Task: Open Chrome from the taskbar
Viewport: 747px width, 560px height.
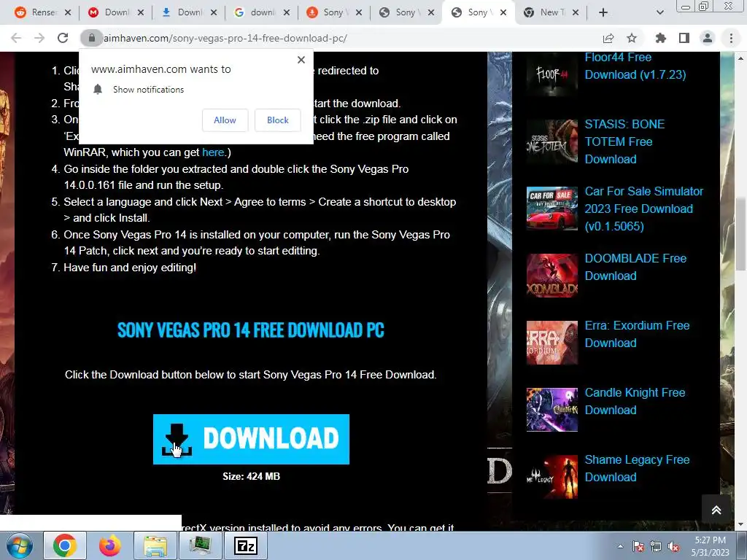Action: (65, 545)
